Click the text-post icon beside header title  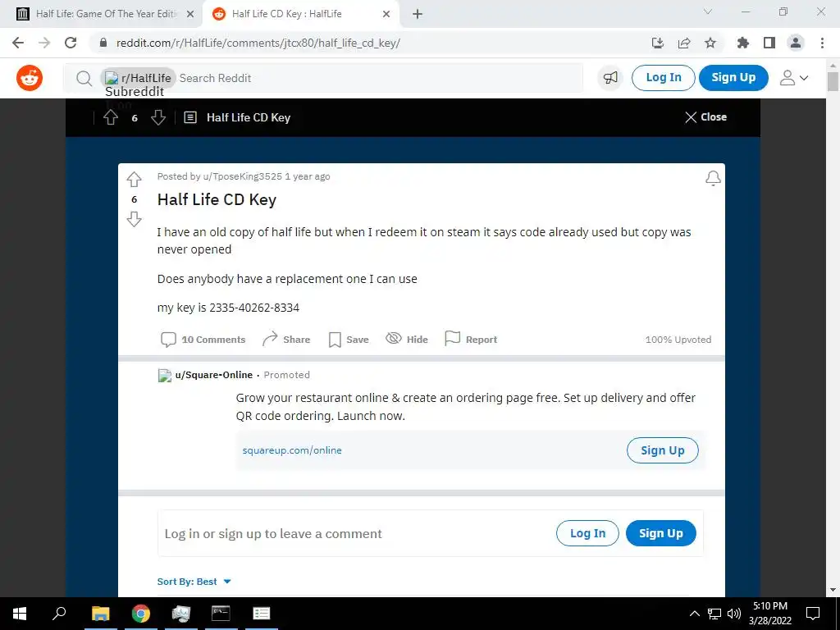pos(190,117)
